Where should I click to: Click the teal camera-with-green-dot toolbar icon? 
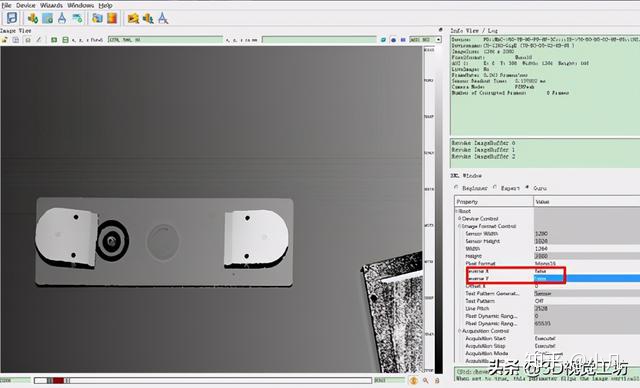[x=77, y=18]
